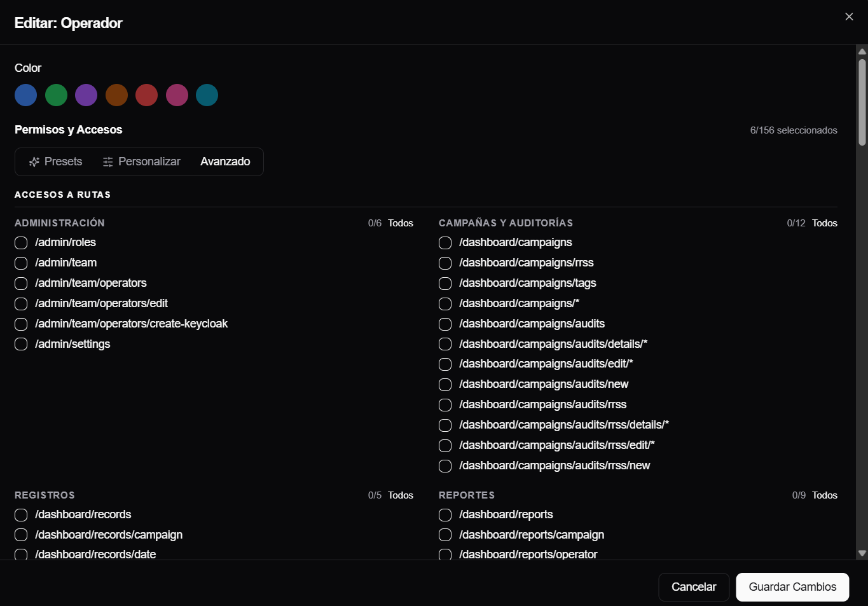The height and width of the screenshot is (606, 868).
Task: Click the 0/12 campaign counter
Action: 796,223
